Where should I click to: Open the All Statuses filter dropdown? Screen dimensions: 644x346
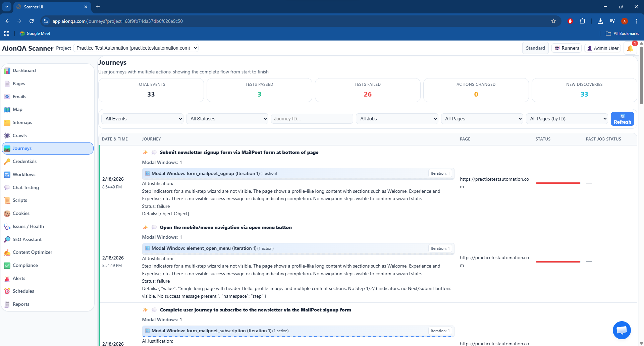227,119
